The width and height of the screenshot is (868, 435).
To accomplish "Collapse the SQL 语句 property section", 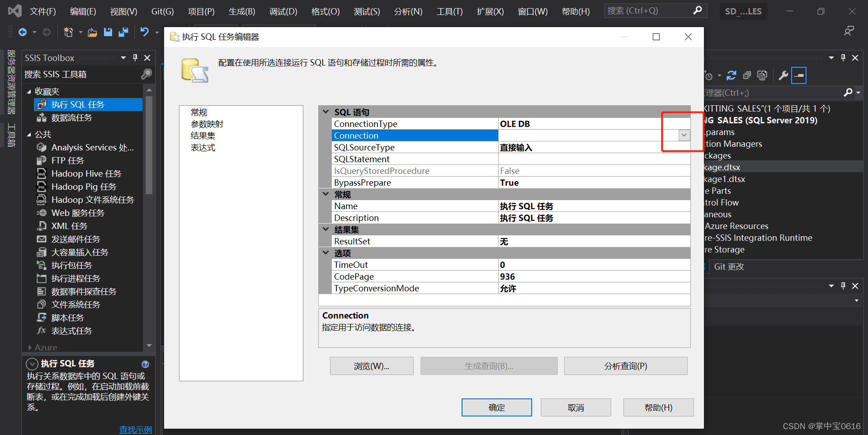I will tap(325, 112).
